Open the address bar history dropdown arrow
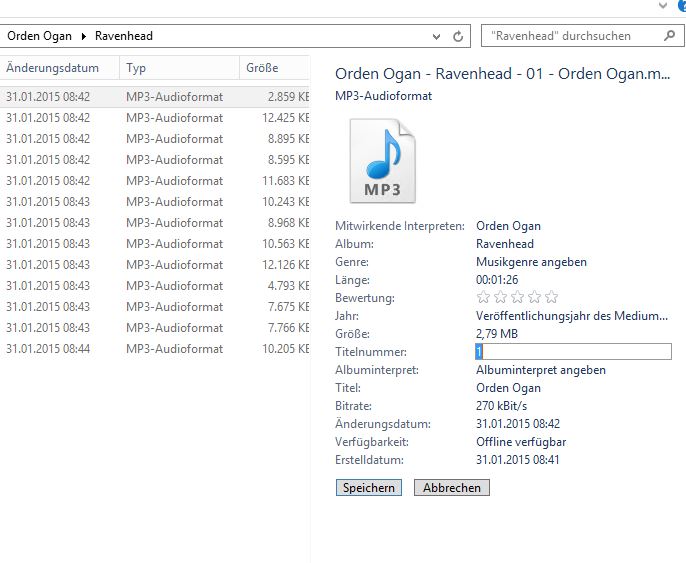686x563 pixels. [436, 37]
